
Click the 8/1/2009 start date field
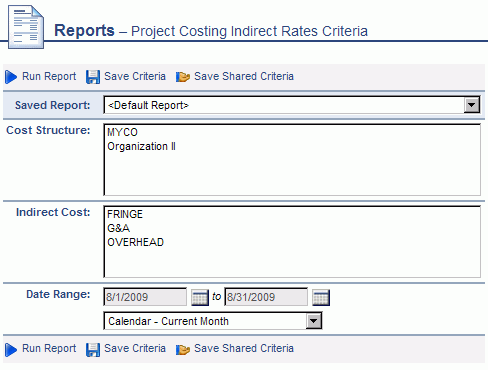(145, 297)
